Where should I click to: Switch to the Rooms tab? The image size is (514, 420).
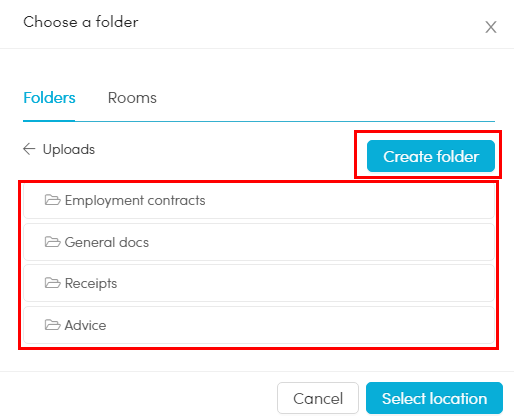click(132, 98)
